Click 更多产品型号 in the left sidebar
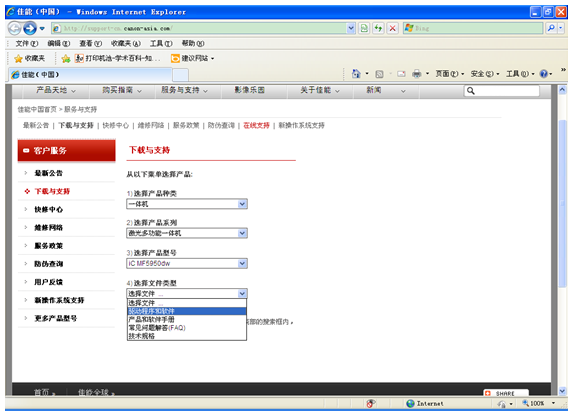This screenshot has width=575, height=417. coord(55,318)
